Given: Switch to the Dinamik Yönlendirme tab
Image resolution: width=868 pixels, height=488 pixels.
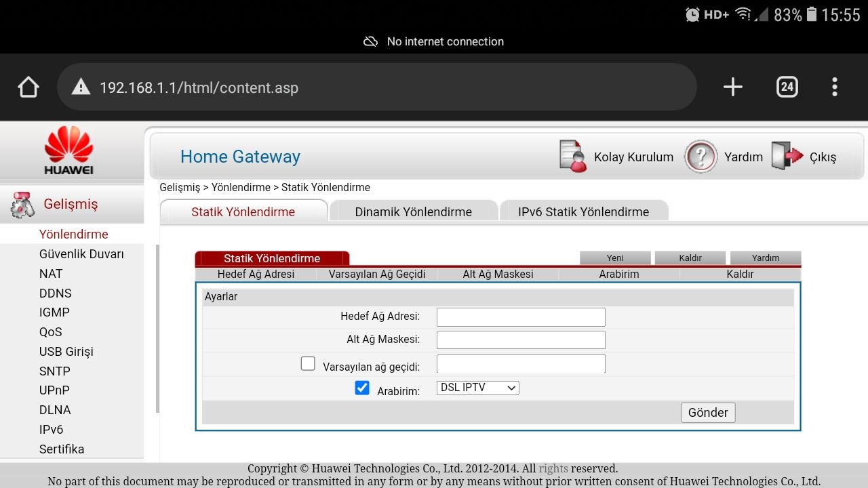Looking at the screenshot, I should pos(414,211).
